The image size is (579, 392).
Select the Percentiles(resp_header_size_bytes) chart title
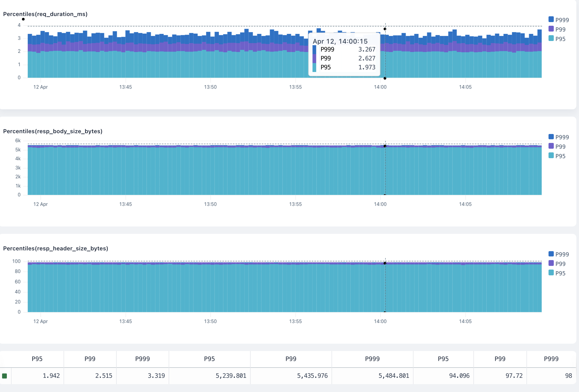point(56,249)
